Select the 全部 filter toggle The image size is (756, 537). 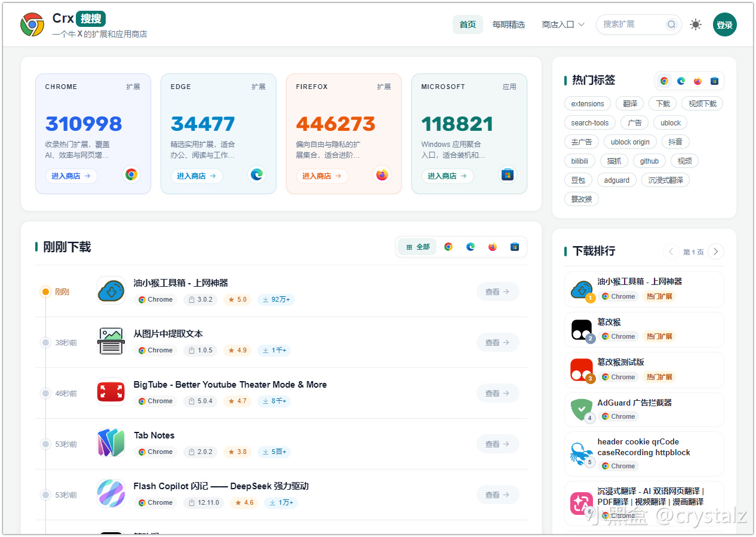coord(417,247)
